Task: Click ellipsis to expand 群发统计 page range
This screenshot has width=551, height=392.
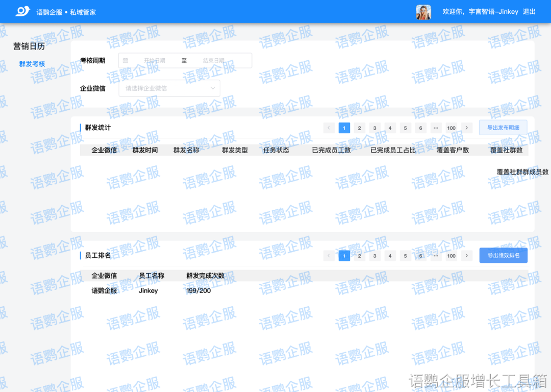Action: (x=436, y=128)
